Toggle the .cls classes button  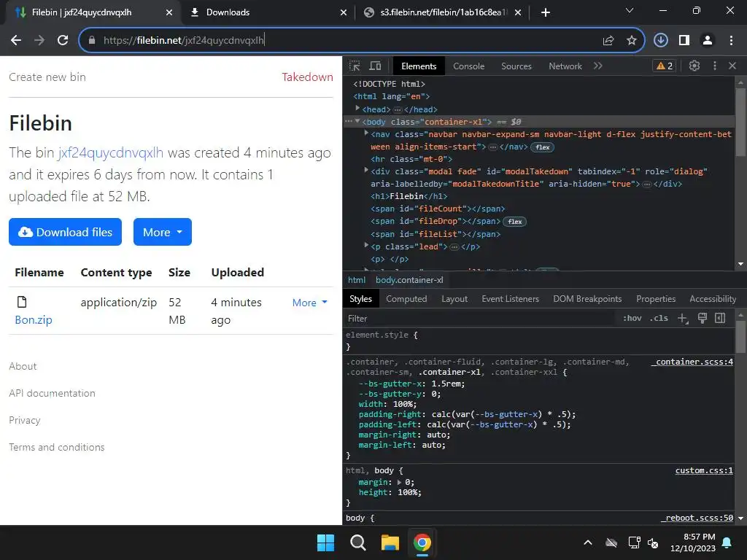click(x=659, y=318)
